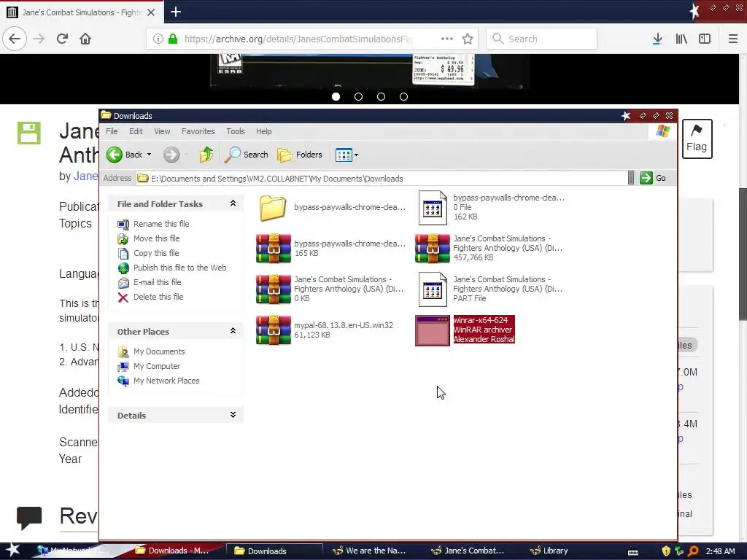Click Move this file
This screenshot has width=747, height=560.
[x=149, y=238]
